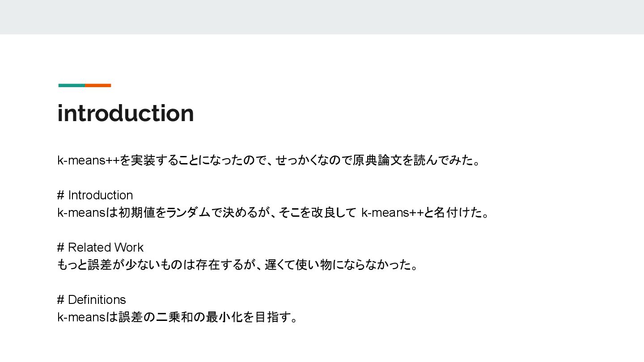The height and width of the screenshot is (362, 644).
Task: Select the orange segment of the accent bar
Action: click(98, 85)
